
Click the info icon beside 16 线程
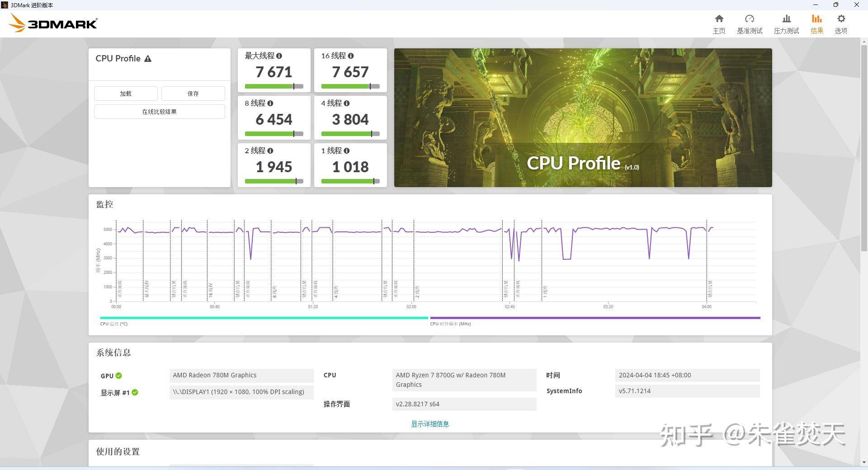click(351, 56)
